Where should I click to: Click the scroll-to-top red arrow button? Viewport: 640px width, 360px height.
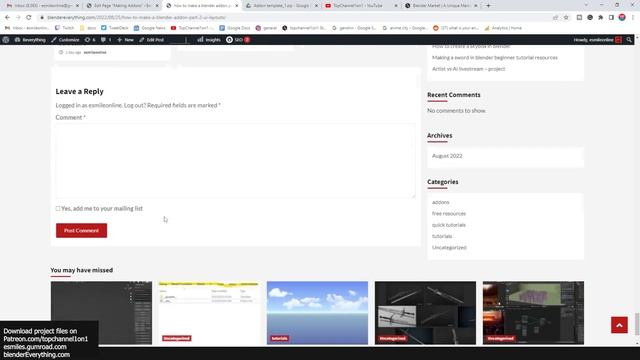(x=619, y=325)
